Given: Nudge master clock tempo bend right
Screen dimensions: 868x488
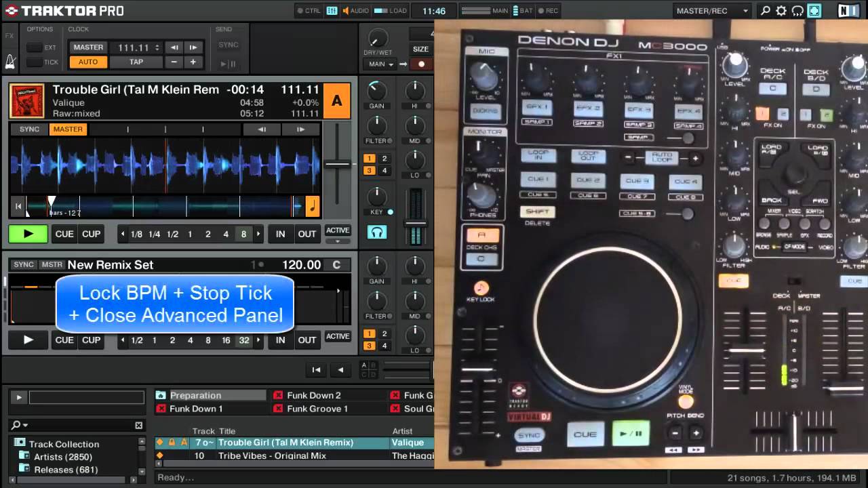Looking at the screenshot, I should pos(193,47).
